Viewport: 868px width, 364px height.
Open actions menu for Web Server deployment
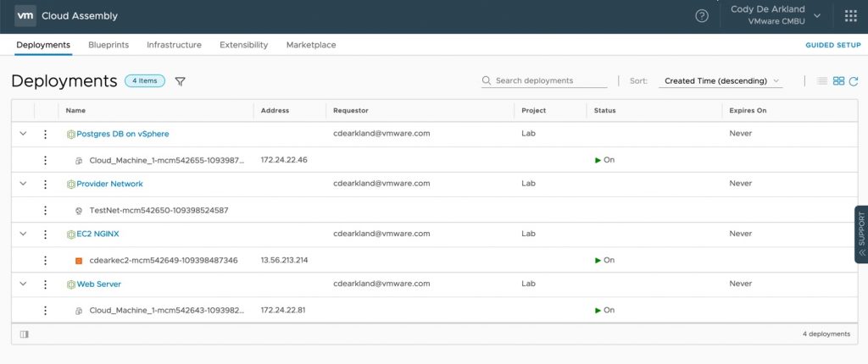pos(46,284)
